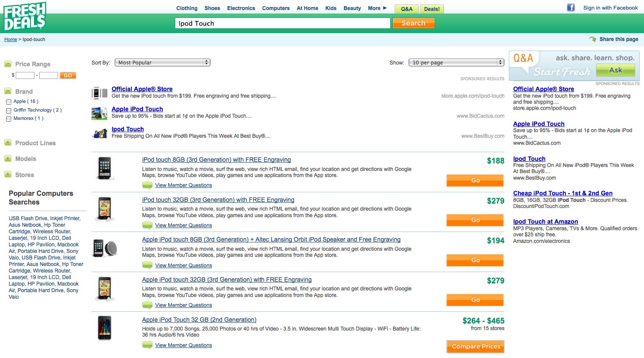The width and height of the screenshot is (644, 358).
Task: Click the maximum price input field
Action: click(48, 75)
